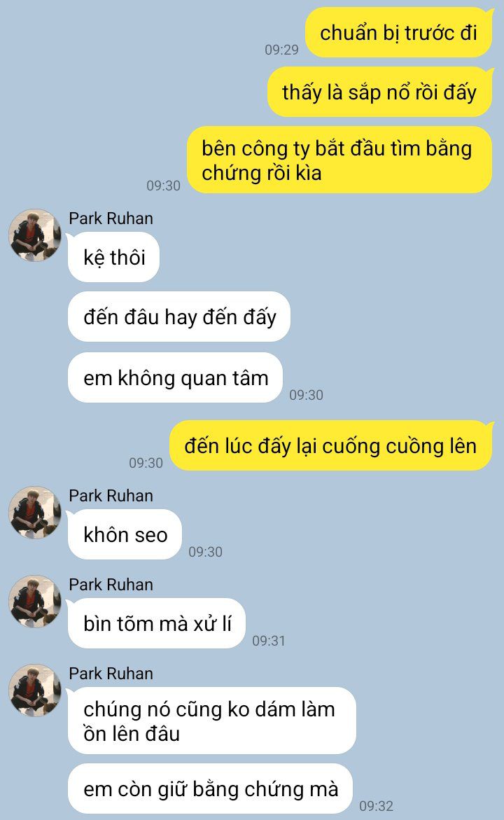Tap the 09:29 timestamp beside the first message
Viewport: 504px width, 820px height.
coord(281,50)
